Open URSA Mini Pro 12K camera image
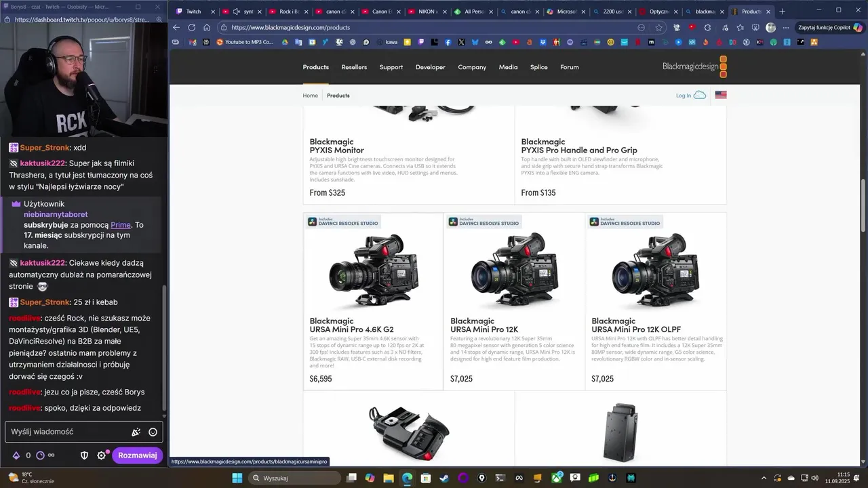Viewport: 868px width, 488px height. click(515, 271)
